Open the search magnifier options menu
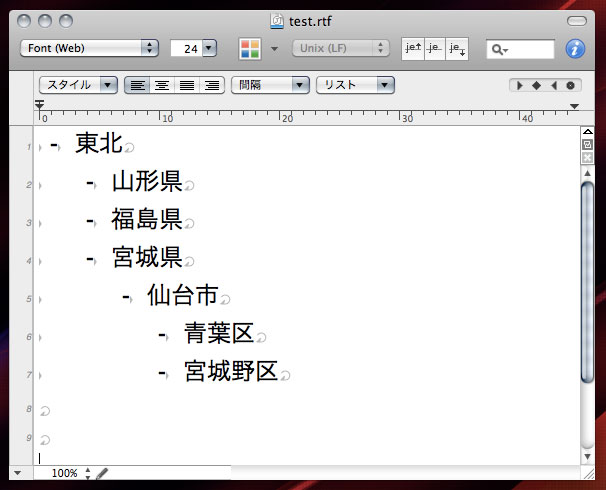Viewport: 606px width, 490px height. pos(500,49)
